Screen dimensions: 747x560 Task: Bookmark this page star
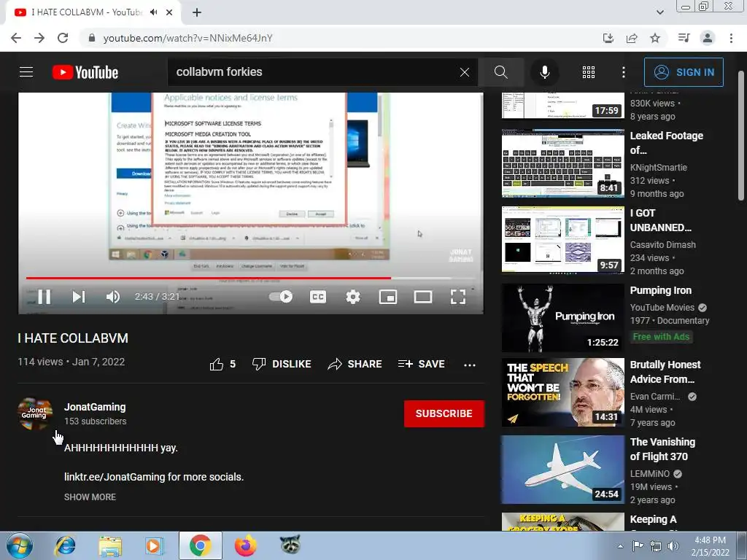[655, 38]
